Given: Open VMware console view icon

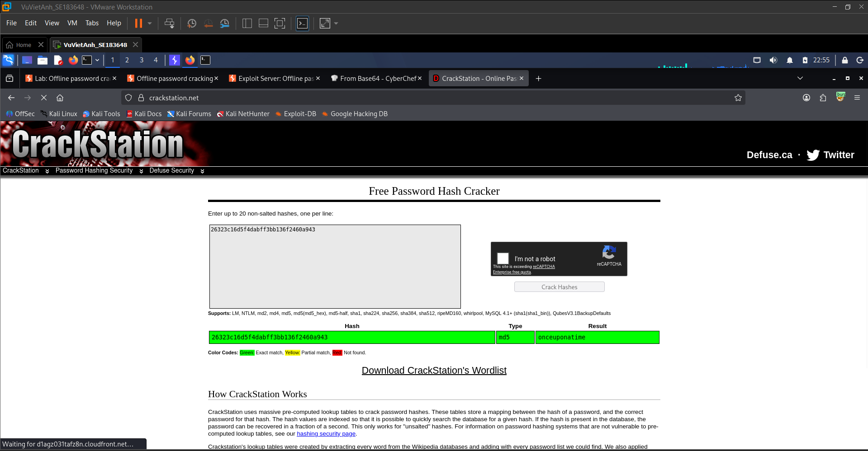Looking at the screenshot, I should coord(302,23).
